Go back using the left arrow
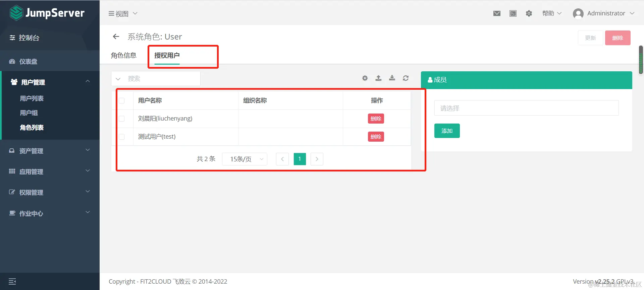 [116, 37]
